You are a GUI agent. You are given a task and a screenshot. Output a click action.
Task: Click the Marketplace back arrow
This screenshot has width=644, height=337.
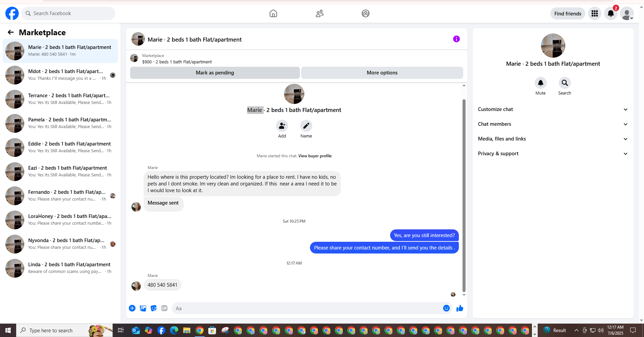[11, 32]
